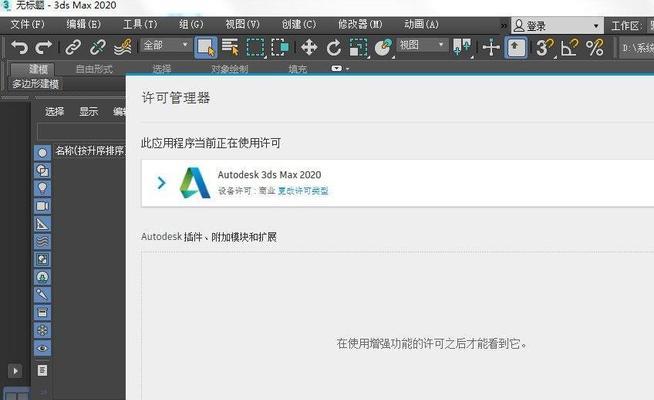Activate Select and Manipulate crosshair tool
This screenshot has height=400, width=654.
[x=491, y=47]
